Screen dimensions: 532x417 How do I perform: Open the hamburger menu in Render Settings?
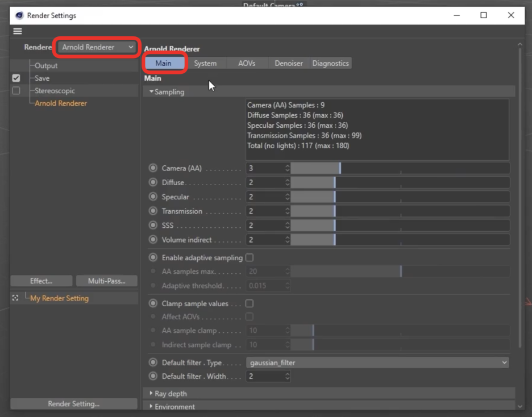tap(17, 31)
